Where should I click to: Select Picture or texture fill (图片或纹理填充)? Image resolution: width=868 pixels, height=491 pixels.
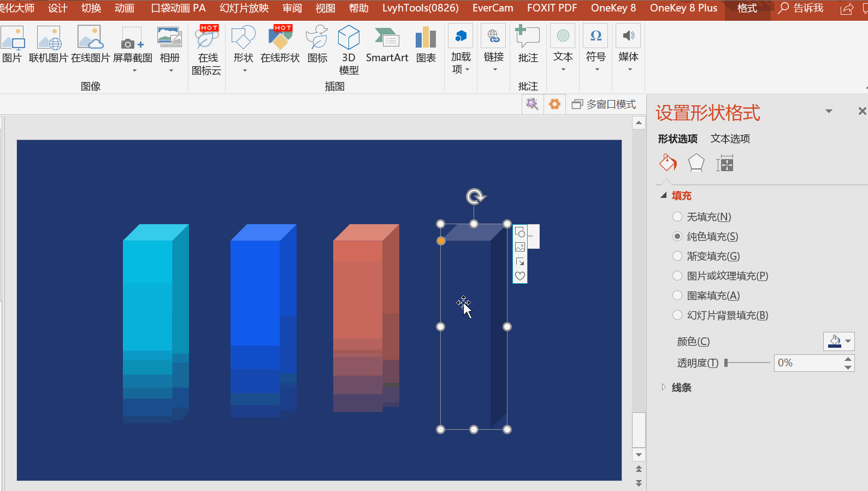coord(677,276)
